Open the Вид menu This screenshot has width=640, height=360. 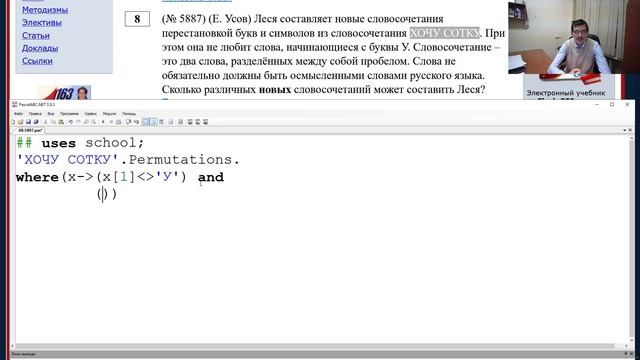pyautogui.click(x=51, y=113)
